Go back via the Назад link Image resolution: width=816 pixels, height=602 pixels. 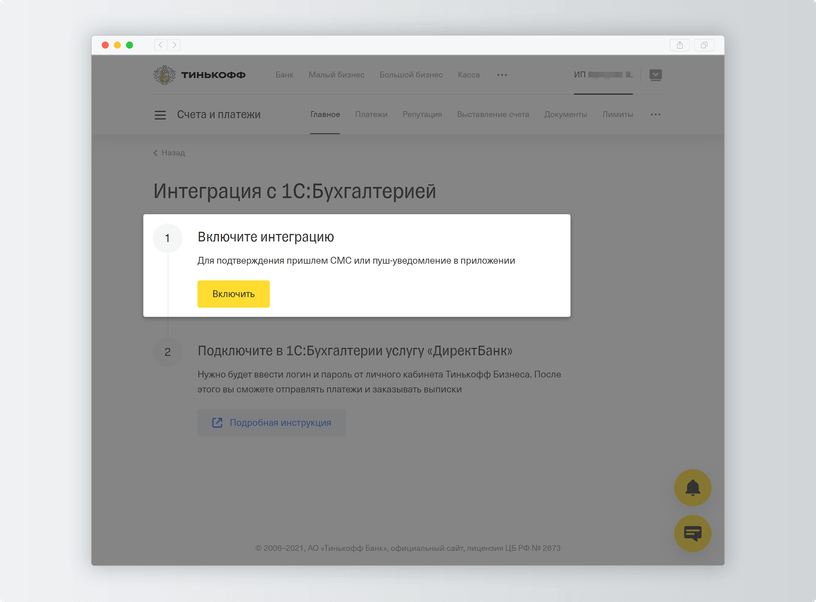pyautogui.click(x=170, y=153)
